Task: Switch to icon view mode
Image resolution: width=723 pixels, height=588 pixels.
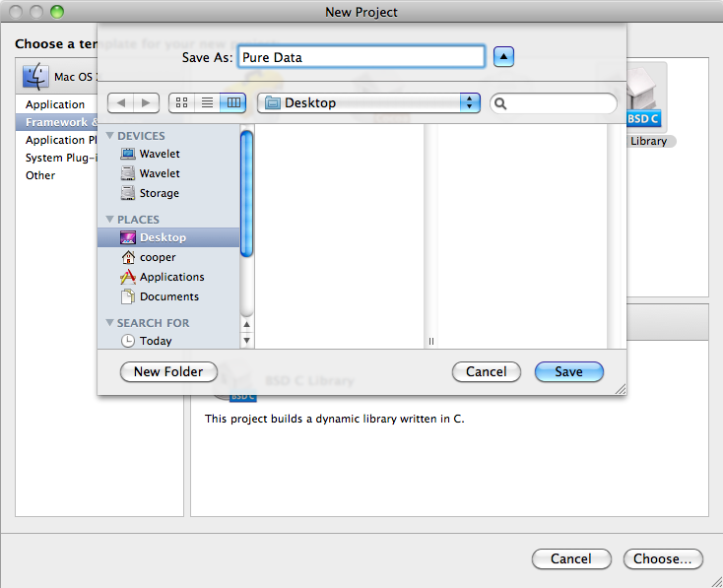Action: tap(181, 102)
